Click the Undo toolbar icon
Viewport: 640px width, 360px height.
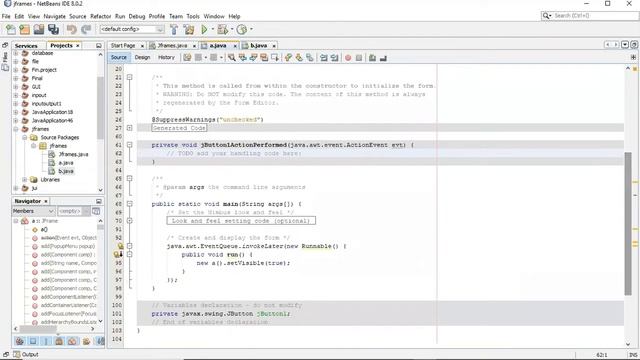tap(71, 29)
